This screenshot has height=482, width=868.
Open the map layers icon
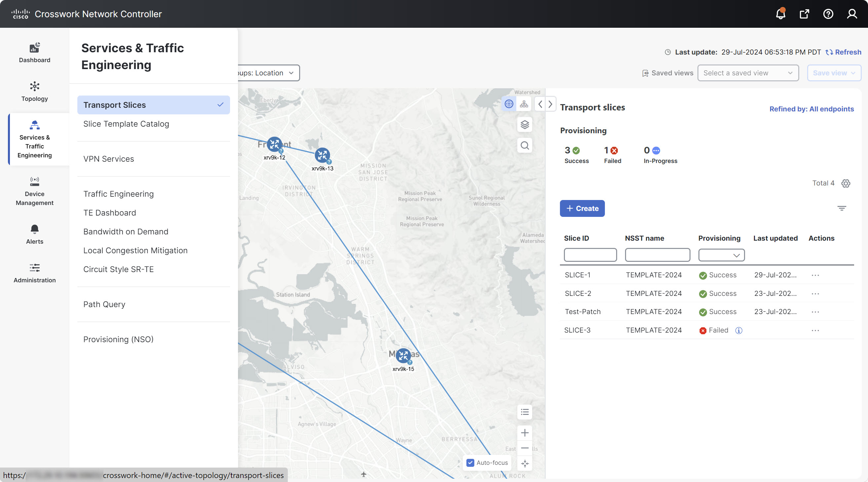524,125
